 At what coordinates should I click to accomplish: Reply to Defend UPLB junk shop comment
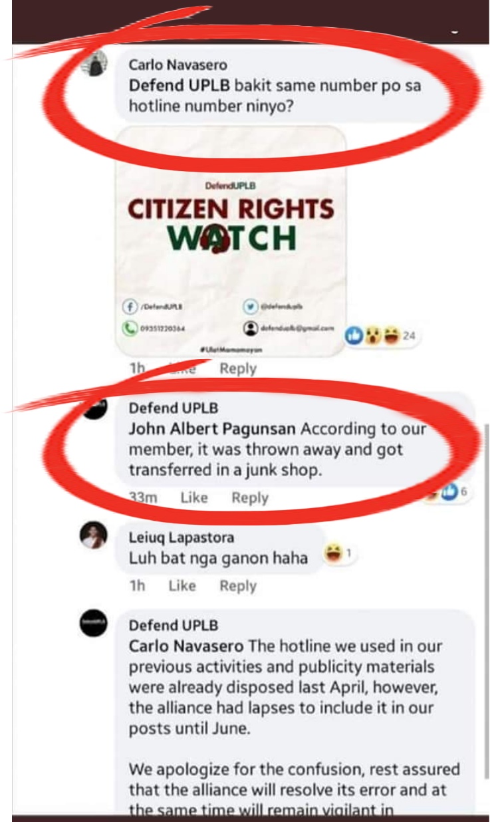(x=250, y=497)
